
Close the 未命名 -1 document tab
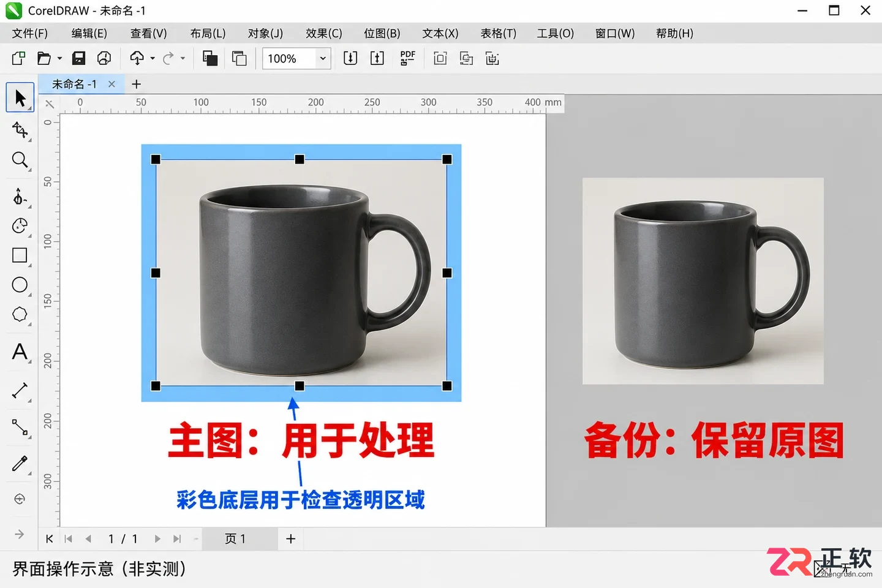click(x=111, y=84)
